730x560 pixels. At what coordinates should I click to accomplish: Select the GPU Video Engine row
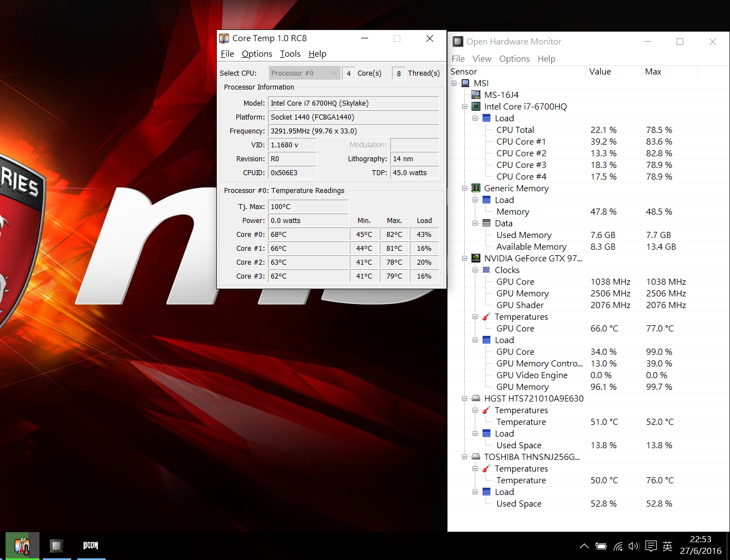[589, 375]
